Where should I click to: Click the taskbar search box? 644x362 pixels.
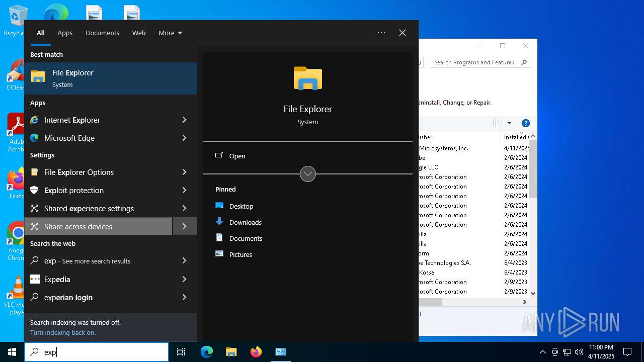tap(97, 352)
